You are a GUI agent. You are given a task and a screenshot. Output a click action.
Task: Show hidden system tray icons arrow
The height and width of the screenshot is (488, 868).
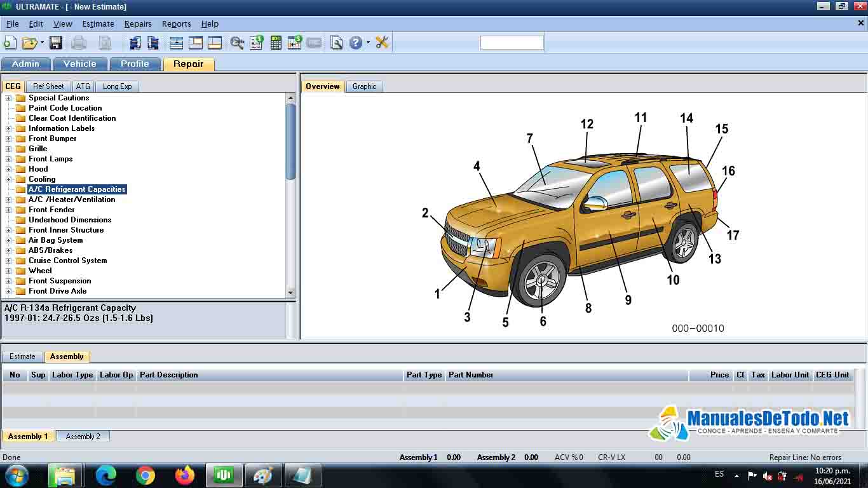(736, 475)
